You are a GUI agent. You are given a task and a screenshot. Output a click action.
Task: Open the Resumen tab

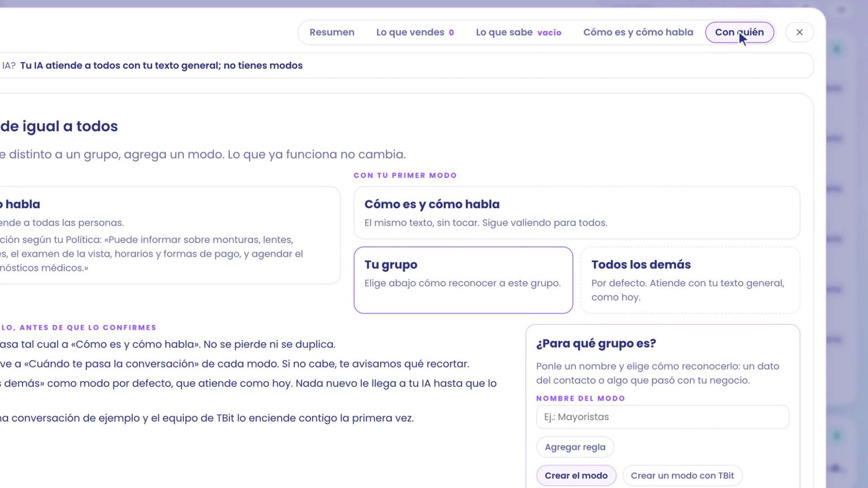click(332, 32)
